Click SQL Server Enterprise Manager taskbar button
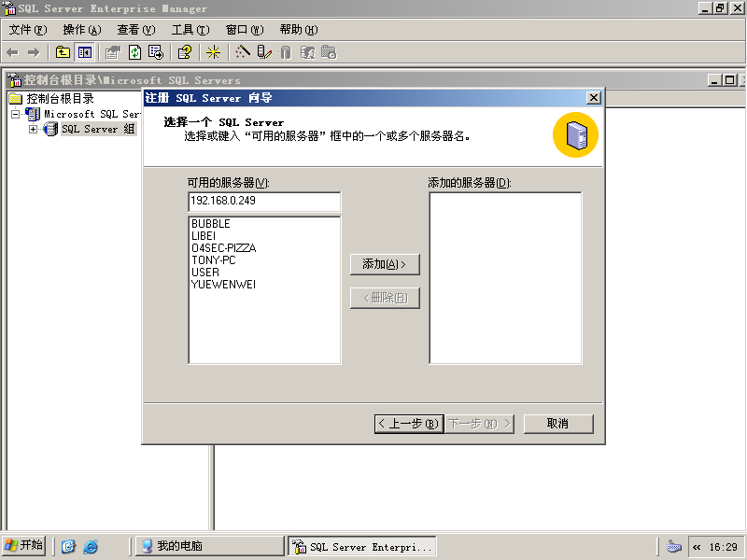This screenshot has width=747, height=560. pos(362,546)
